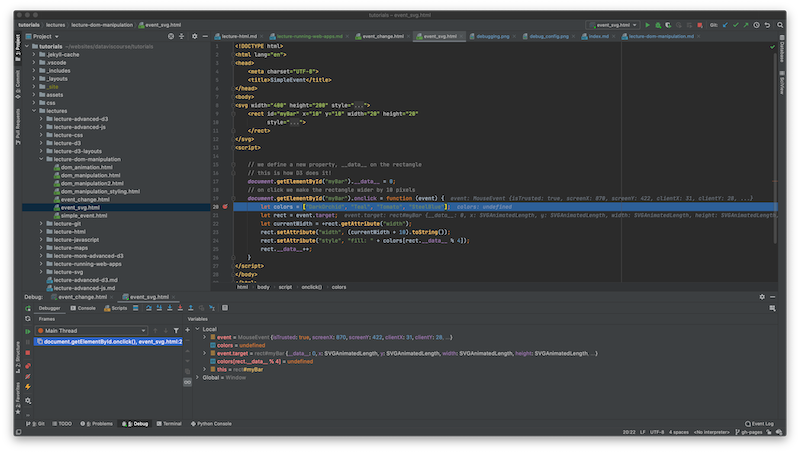Screen dimensions: 800x453
Task: Close the debugging.png editor tab
Action: 514,36
